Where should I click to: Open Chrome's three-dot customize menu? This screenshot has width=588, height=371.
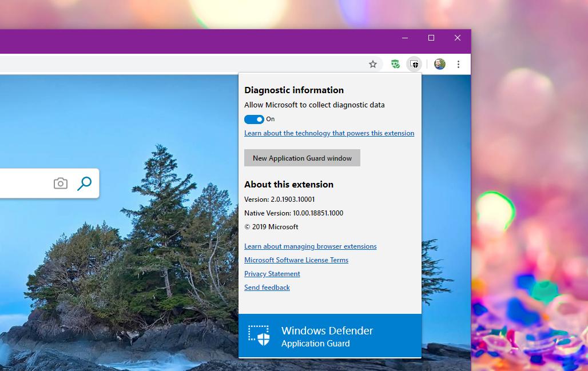(x=458, y=64)
